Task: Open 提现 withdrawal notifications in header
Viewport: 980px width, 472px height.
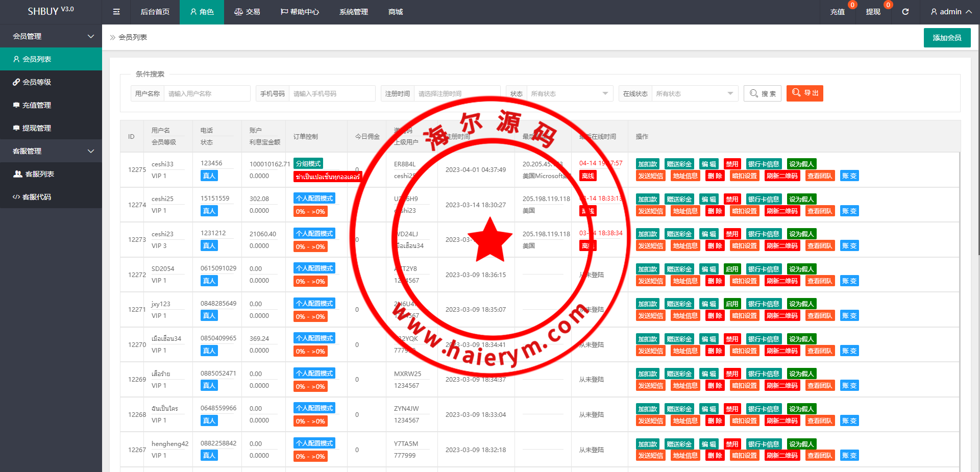Action: pos(873,12)
